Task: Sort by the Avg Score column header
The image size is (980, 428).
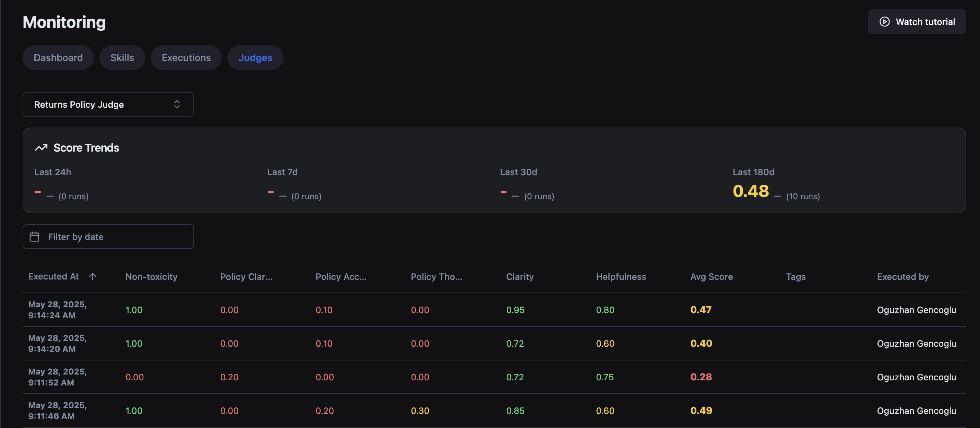Action: pyautogui.click(x=712, y=276)
